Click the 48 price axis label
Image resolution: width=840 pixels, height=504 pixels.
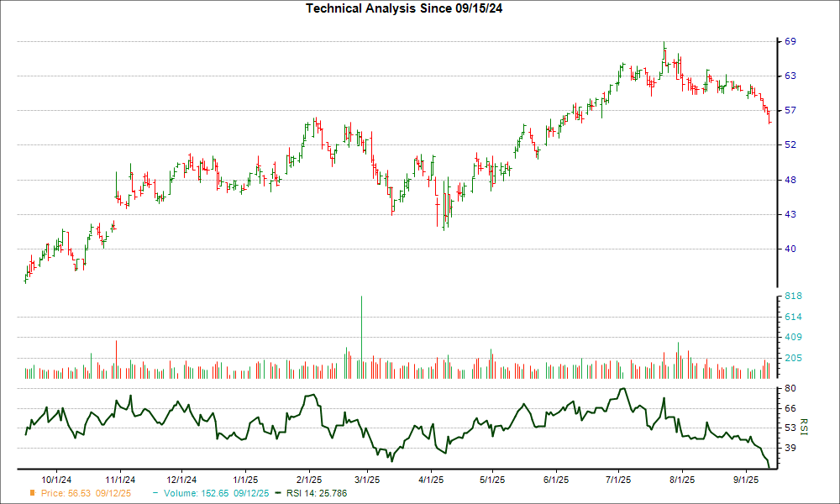790,180
